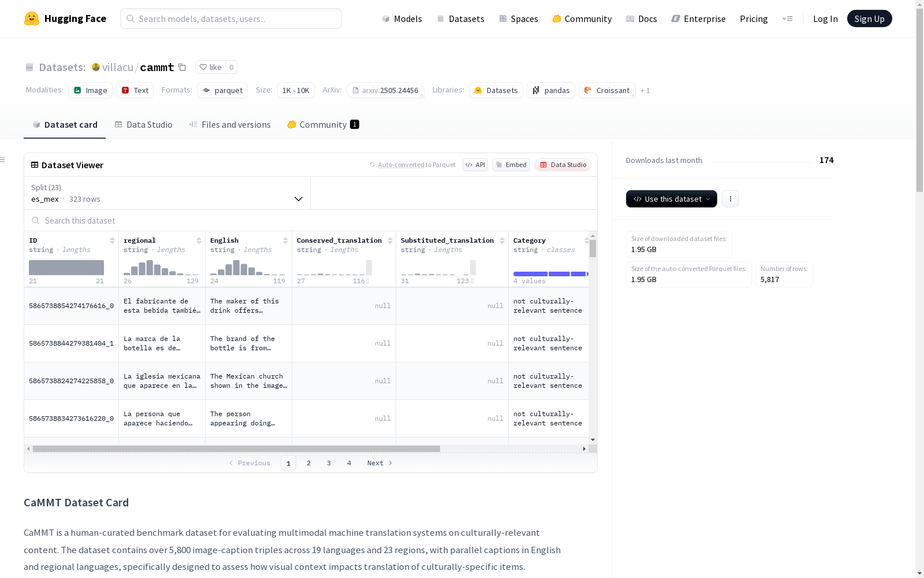Sort by the regional column icon
The height and width of the screenshot is (578, 924).
pyautogui.click(x=199, y=240)
